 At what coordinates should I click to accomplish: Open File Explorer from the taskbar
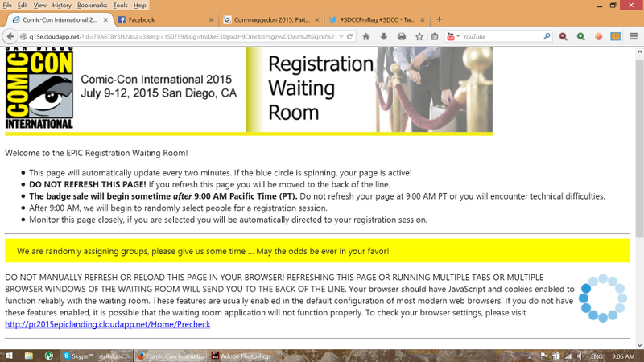(x=28, y=356)
